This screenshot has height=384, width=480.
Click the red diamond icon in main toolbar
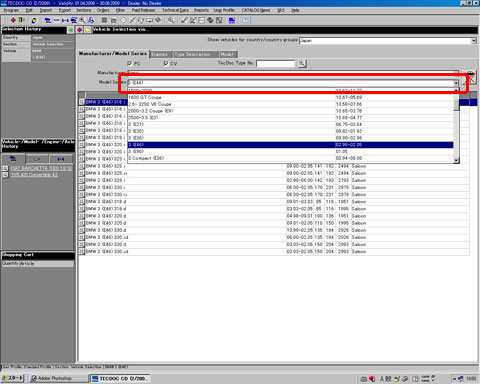13,20
